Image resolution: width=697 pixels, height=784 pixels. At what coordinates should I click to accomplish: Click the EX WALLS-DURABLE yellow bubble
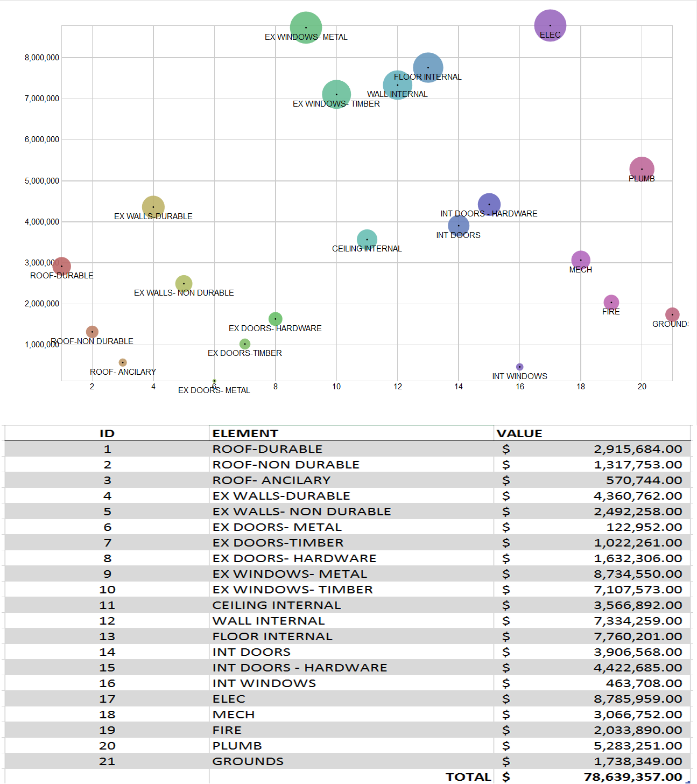click(153, 206)
